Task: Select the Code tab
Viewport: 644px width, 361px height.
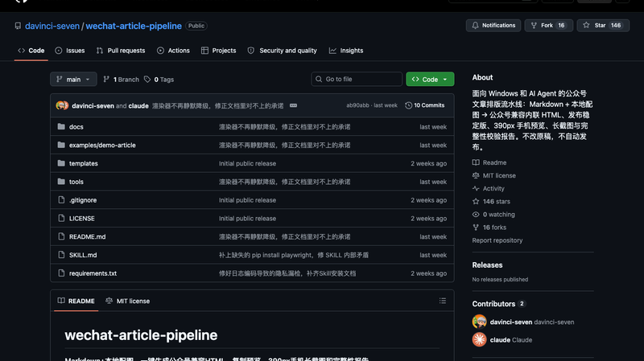Action: 31,51
